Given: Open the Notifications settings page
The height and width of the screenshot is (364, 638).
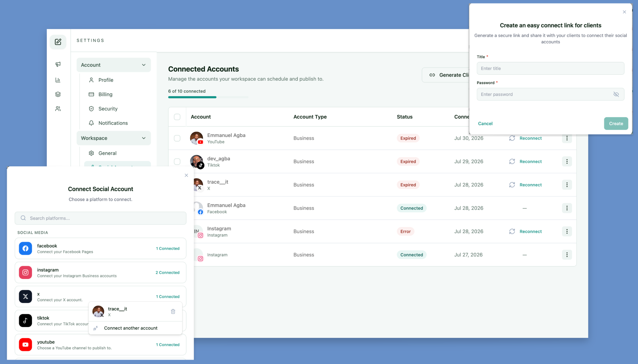Looking at the screenshot, I should 113,123.
